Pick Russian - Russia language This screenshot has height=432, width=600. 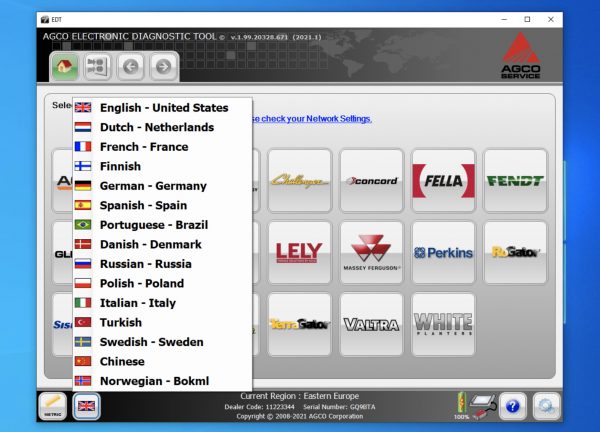pos(162,264)
